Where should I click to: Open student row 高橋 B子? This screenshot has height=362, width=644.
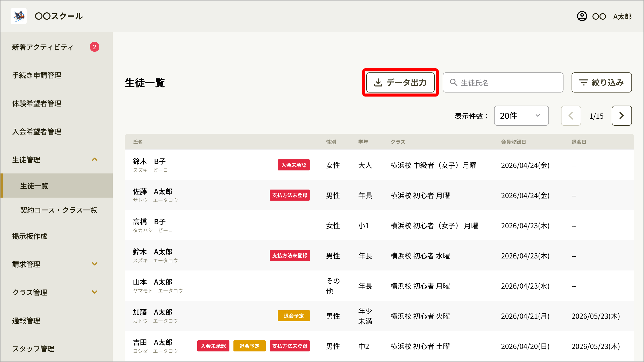tap(379, 225)
